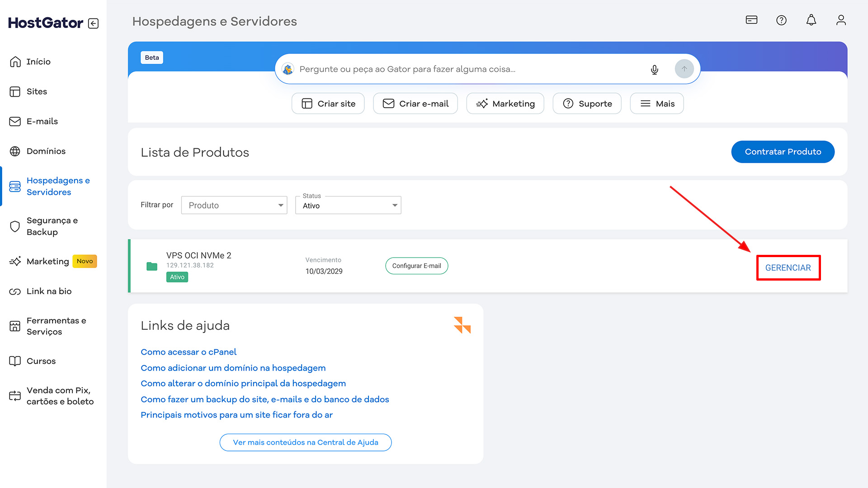Image resolution: width=868 pixels, height=488 pixels.
Task: Click Ver mais conteúdos na Central de Ajuda
Action: pyautogui.click(x=306, y=442)
